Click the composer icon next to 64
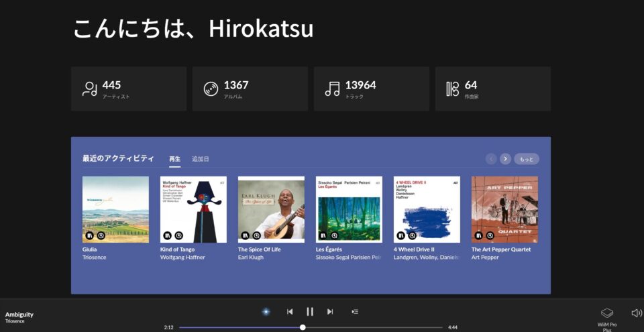The width and height of the screenshot is (644, 332). tap(453, 89)
